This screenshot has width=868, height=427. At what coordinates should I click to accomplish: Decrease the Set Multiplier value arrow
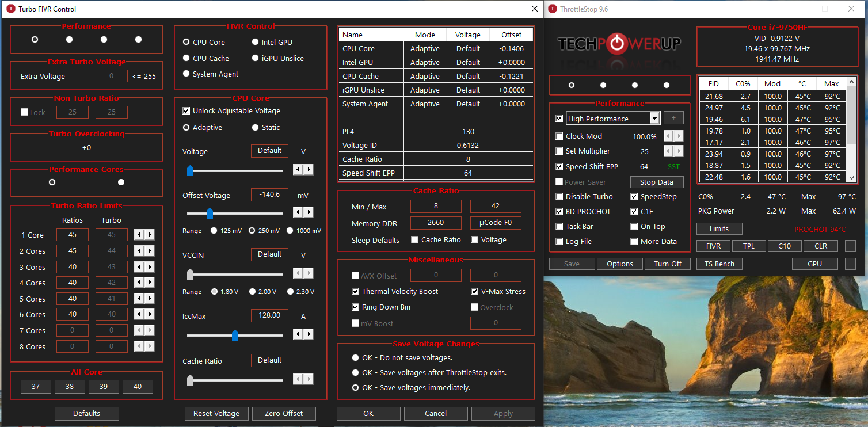[668, 151]
